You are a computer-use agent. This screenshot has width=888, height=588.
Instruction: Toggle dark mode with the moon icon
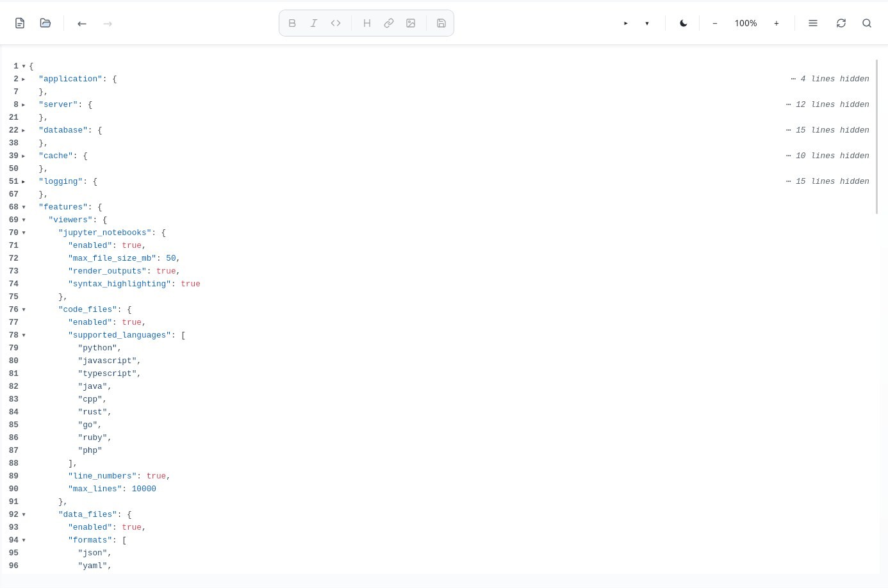(x=684, y=23)
